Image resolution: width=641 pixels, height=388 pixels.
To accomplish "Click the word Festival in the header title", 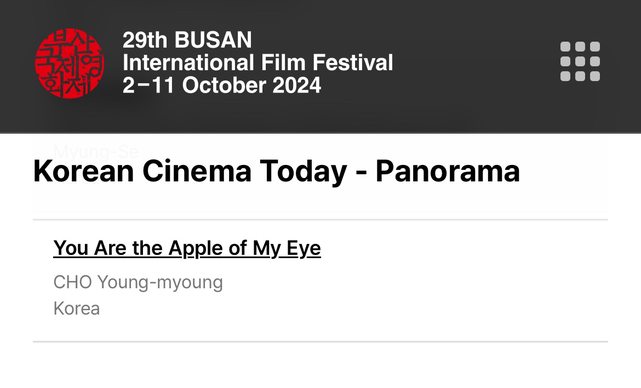I will point(353,63).
